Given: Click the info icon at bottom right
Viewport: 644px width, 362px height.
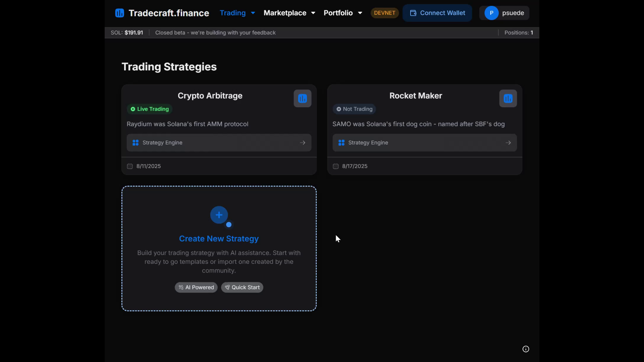Looking at the screenshot, I should [x=526, y=349].
